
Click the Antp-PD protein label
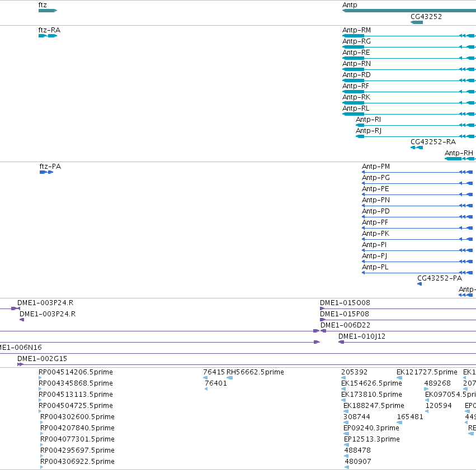point(376,211)
